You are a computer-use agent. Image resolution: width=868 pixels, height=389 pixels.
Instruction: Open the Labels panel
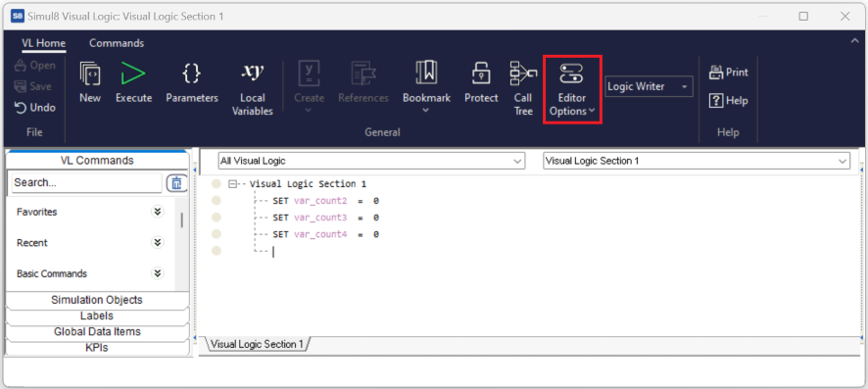pos(97,316)
